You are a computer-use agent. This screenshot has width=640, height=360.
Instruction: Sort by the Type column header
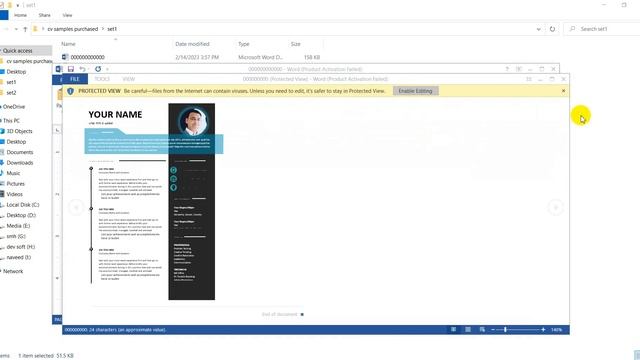pyautogui.click(x=244, y=44)
